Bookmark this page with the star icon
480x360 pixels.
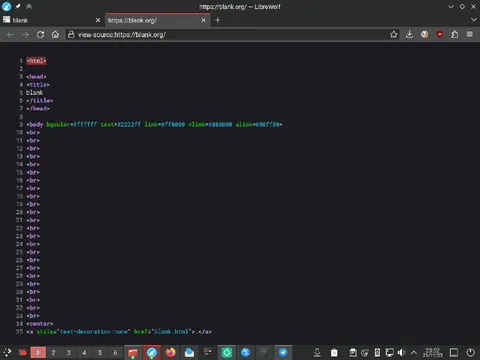click(x=394, y=34)
